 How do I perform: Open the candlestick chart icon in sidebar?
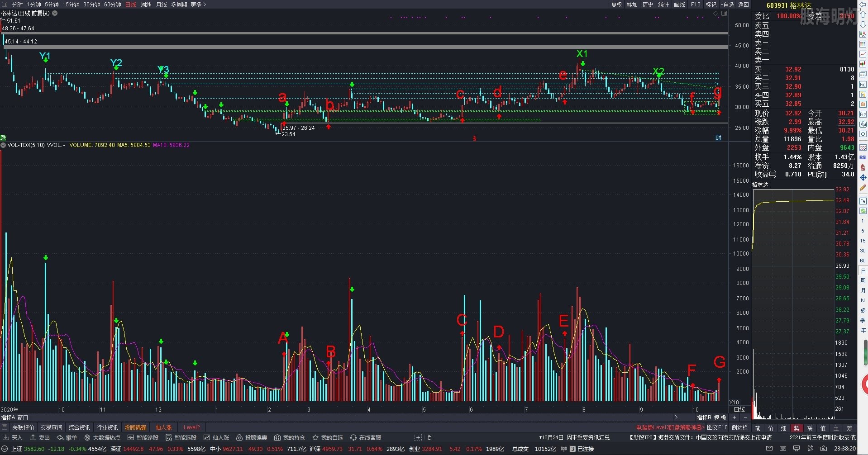coord(863,64)
